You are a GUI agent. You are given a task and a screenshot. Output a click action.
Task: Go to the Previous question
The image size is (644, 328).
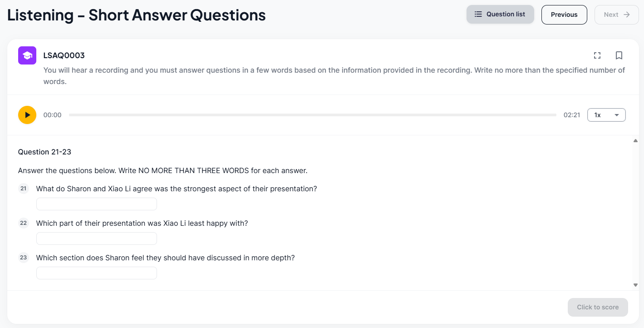(x=564, y=15)
